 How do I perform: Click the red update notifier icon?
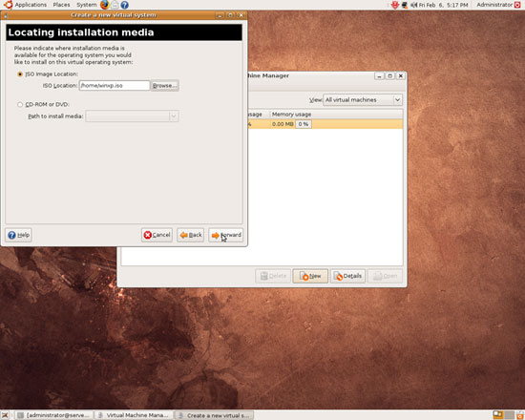[x=395, y=5]
